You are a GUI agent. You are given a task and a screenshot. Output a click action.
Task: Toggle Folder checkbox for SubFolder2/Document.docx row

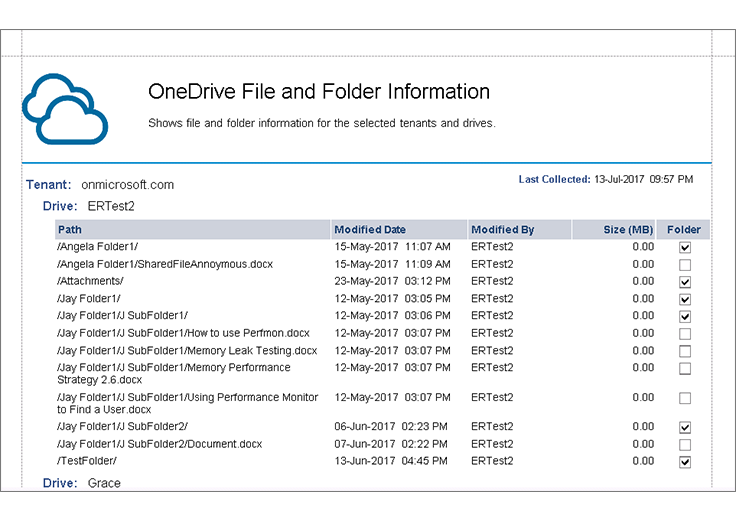(x=685, y=445)
